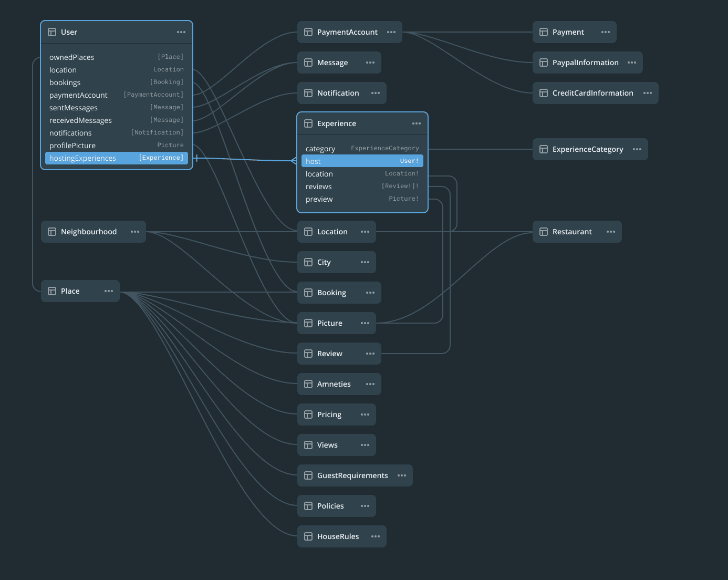Select the sentMessages field row
The width and height of the screenshot is (728, 580).
(x=117, y=108)
